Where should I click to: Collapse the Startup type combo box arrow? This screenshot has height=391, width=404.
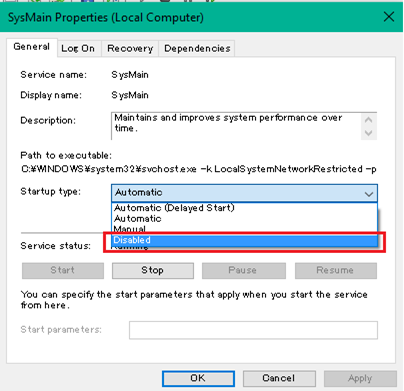click(369, 193)
